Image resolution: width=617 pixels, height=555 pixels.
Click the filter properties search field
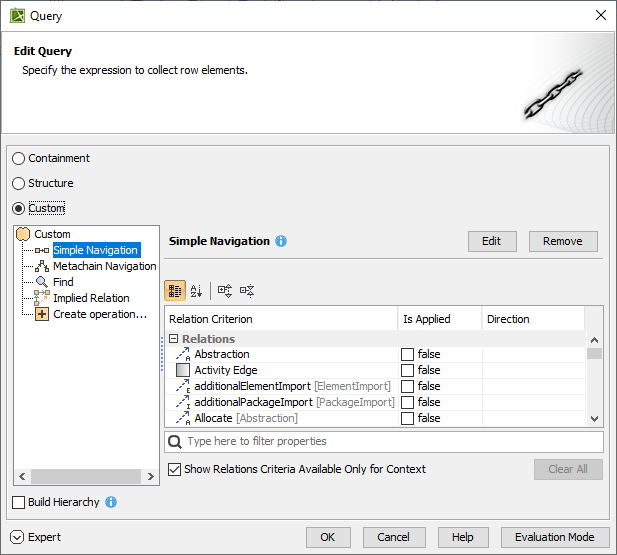390,441
